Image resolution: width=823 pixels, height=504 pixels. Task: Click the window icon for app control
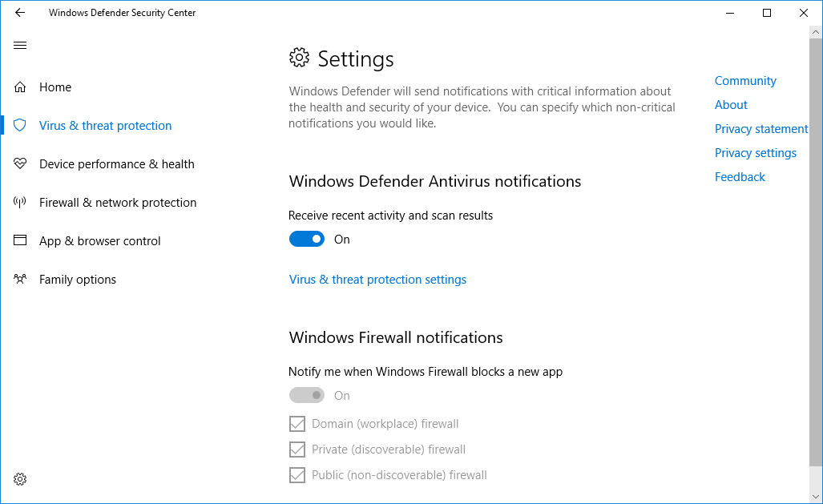[20, 240]
